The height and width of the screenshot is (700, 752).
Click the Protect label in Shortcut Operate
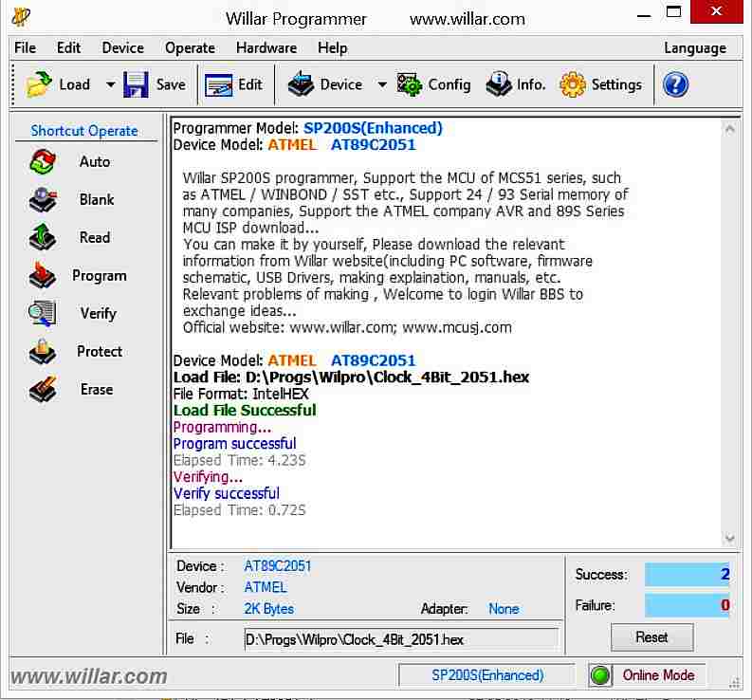(x=100, y=351)
